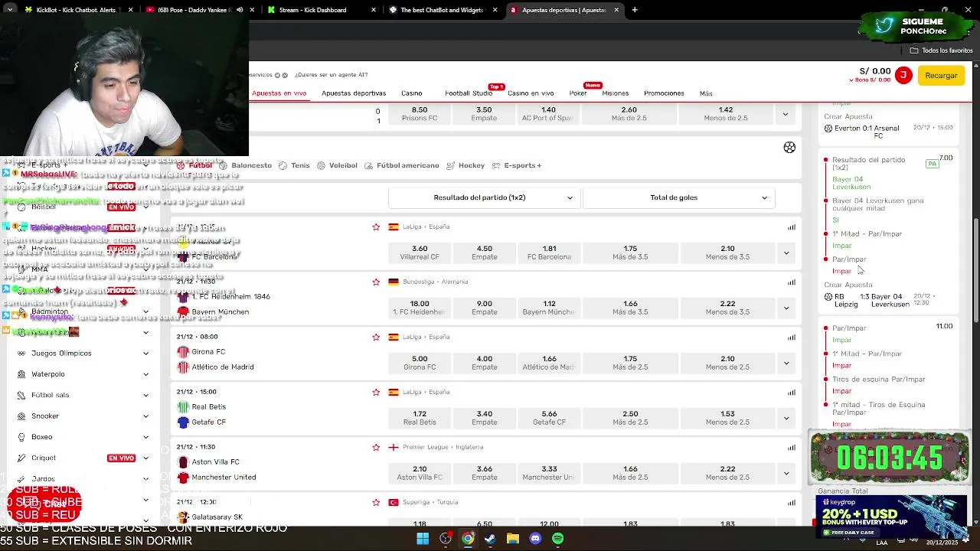Open File Explorer from the taskbar
980x551 pixels.
(x=513, y=539)
